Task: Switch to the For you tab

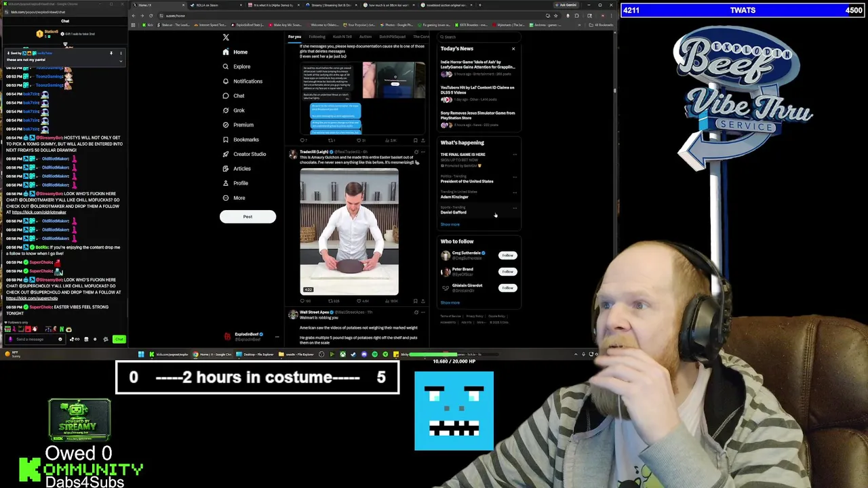Action: 294,37
